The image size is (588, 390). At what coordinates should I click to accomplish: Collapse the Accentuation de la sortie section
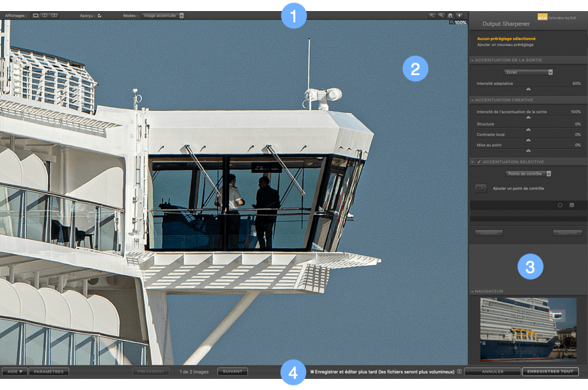[x=472, y=60]
